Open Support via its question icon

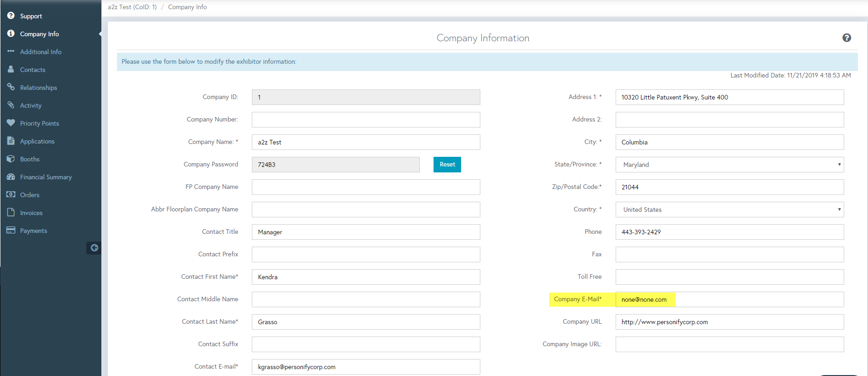(11, 16)
